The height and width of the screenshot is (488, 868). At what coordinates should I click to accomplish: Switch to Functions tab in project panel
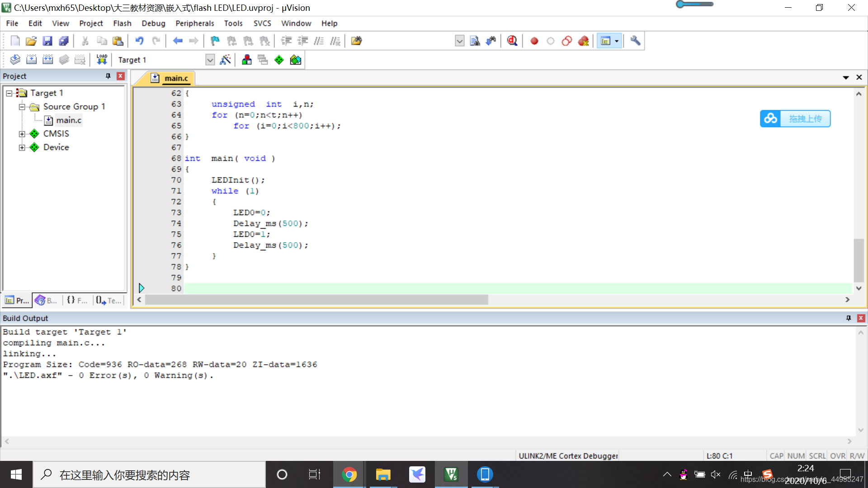tap(77, 300)
